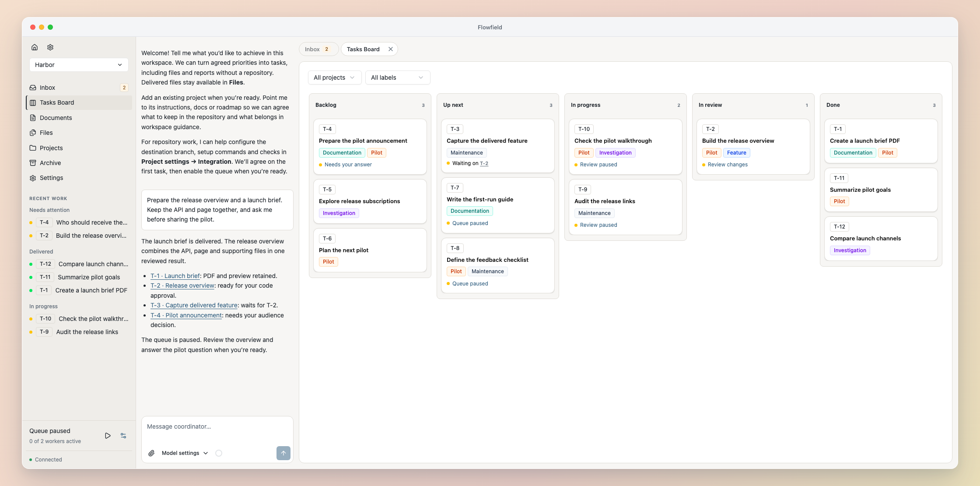Send message with the arrow button
Viewport: 980px width, 486px height.
(x=283, y=453)
